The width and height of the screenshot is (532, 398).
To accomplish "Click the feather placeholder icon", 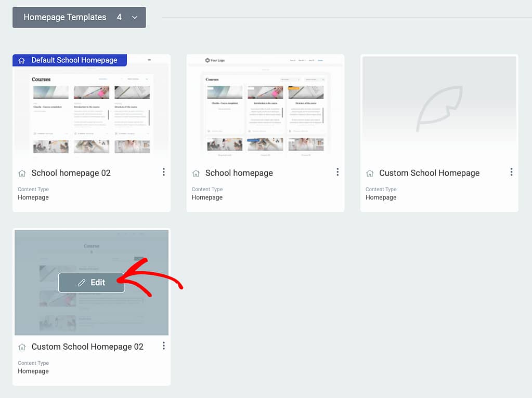I will click(x=439, y=108).
